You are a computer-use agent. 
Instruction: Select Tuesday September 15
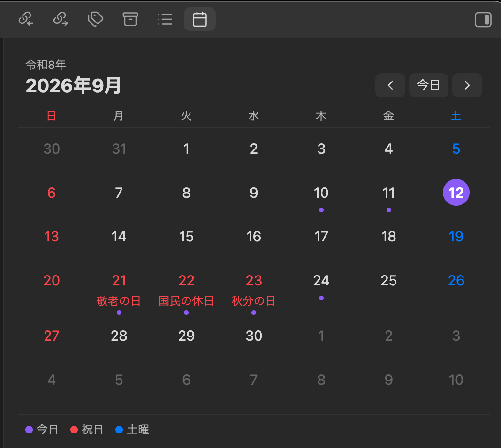(186, 237)
